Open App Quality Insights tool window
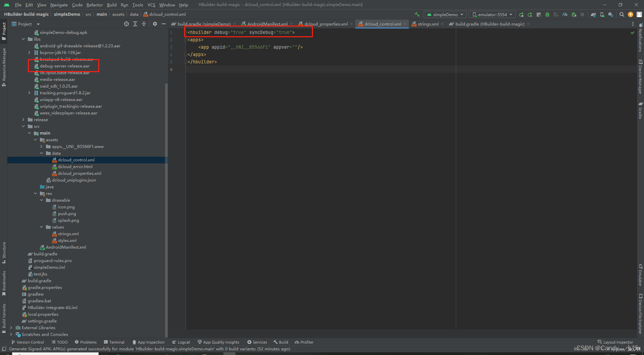 click(218, 342)
